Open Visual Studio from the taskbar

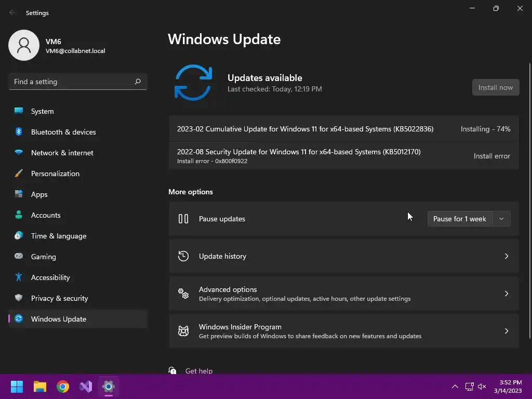point(86,387)
